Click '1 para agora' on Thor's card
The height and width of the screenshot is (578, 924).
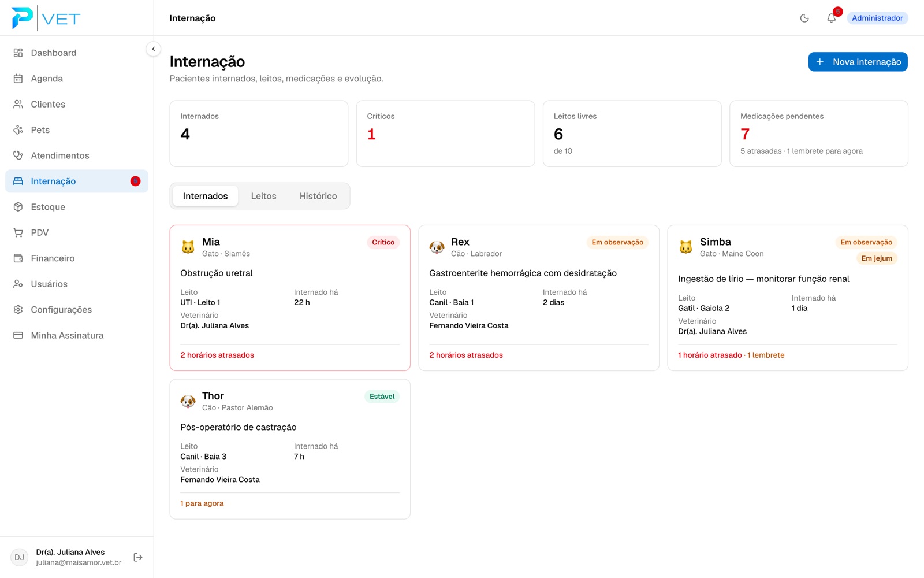click(202, 503)
